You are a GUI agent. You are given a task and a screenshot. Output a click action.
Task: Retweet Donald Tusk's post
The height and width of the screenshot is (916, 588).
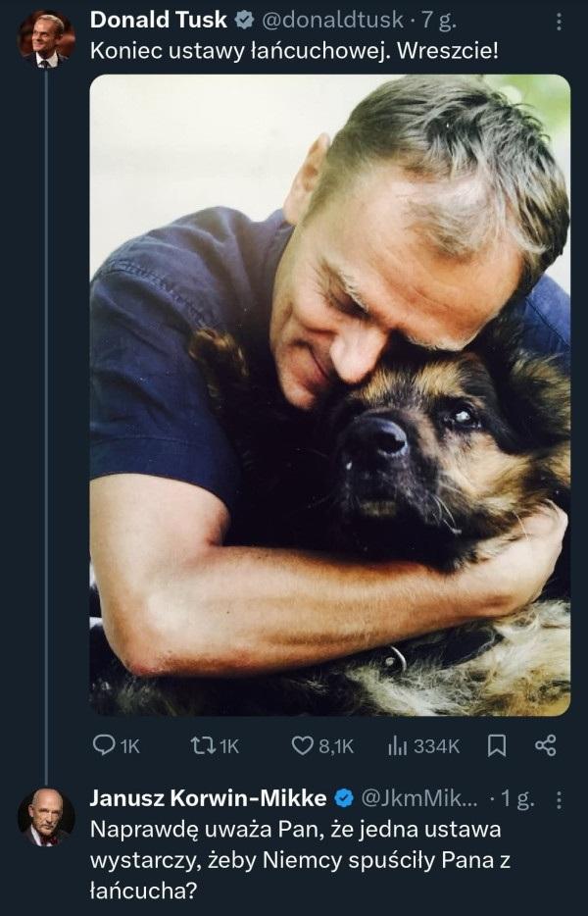pos(202,746)
